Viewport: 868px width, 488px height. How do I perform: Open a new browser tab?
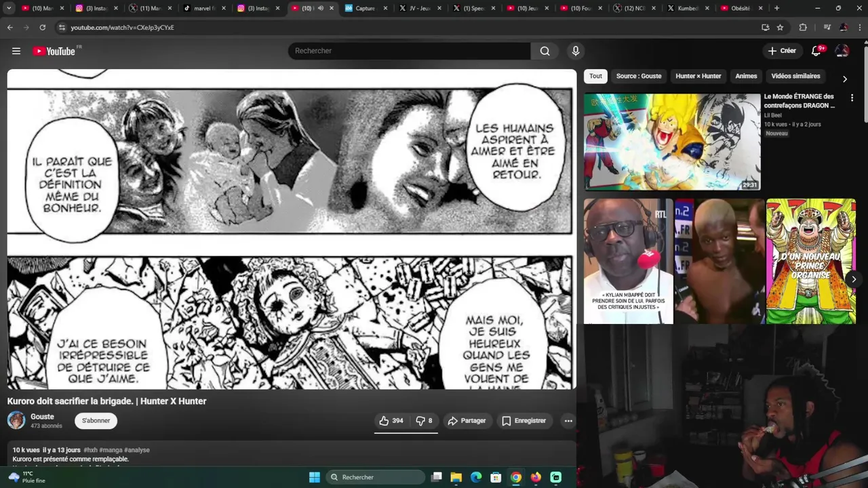pyautogui.click(x=777, y=8)
